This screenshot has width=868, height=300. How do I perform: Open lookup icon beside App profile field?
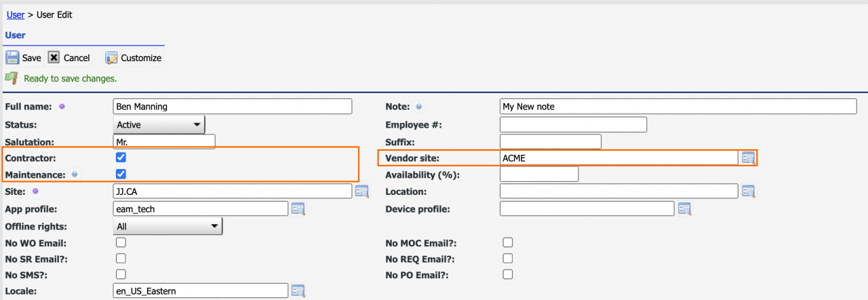tap(298, 208)
